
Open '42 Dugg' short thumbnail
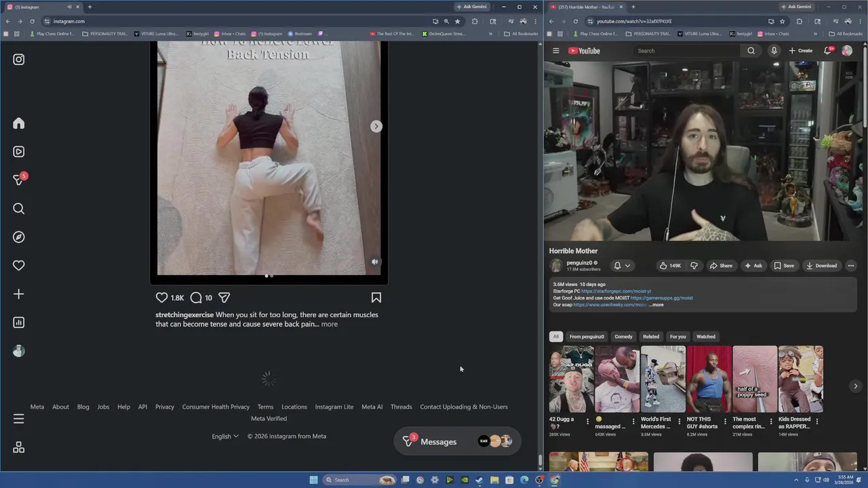(x=571, y=379)
